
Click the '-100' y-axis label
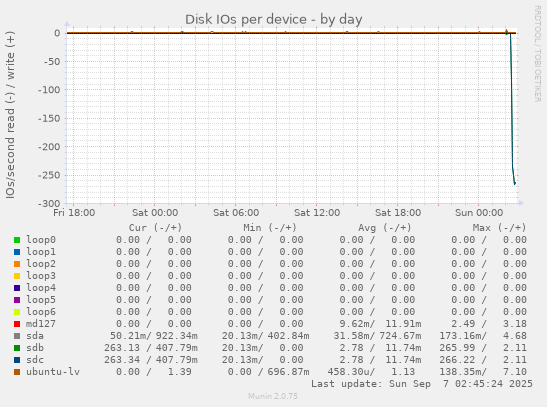coord(49,90)
